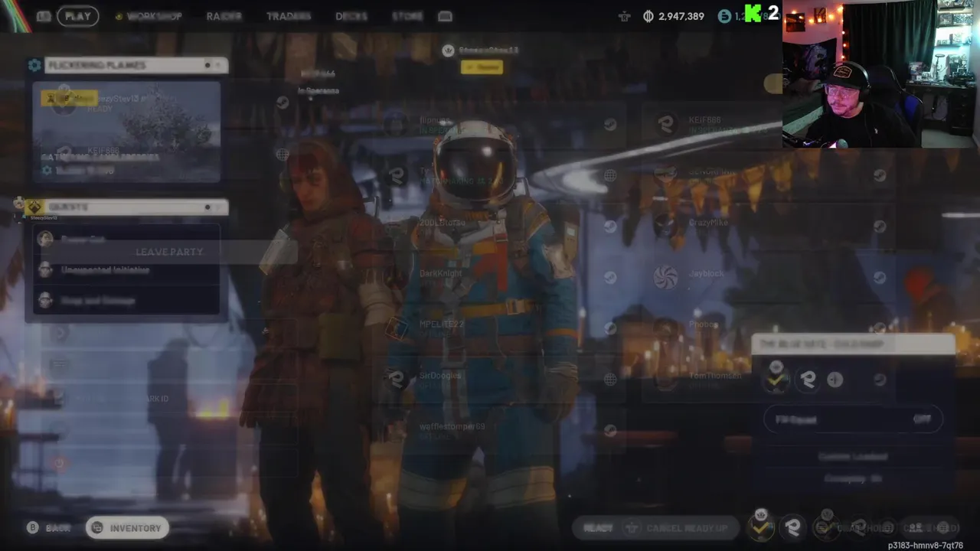Select friend TomThomsen
This screenshot has width=980, height=551.
tap(768, 380)
